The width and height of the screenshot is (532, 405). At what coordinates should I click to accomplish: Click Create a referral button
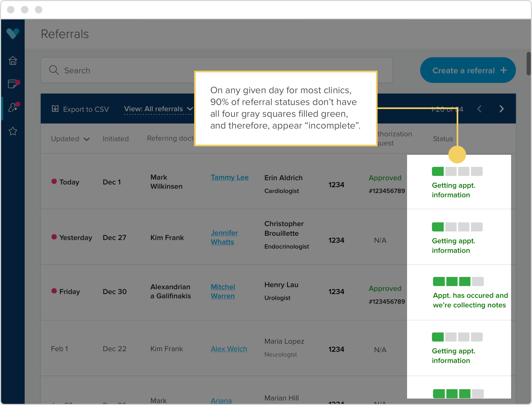[x=468, y=70]
